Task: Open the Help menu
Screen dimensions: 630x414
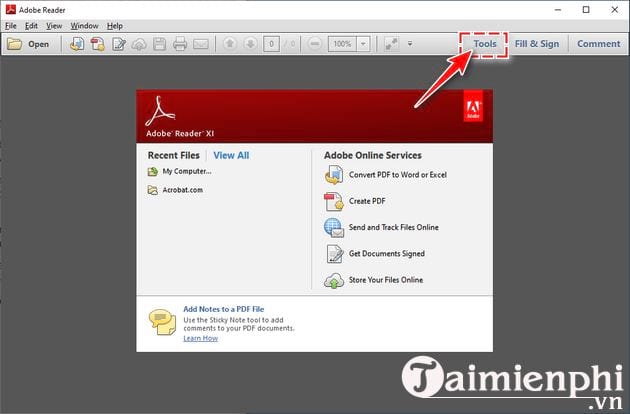Action: [115, 26]
